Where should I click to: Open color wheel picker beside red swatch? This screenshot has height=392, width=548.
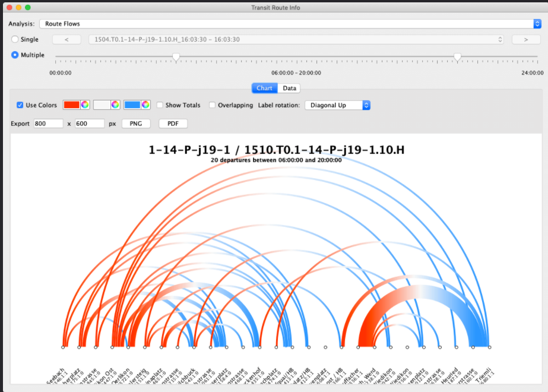[85, 105]
